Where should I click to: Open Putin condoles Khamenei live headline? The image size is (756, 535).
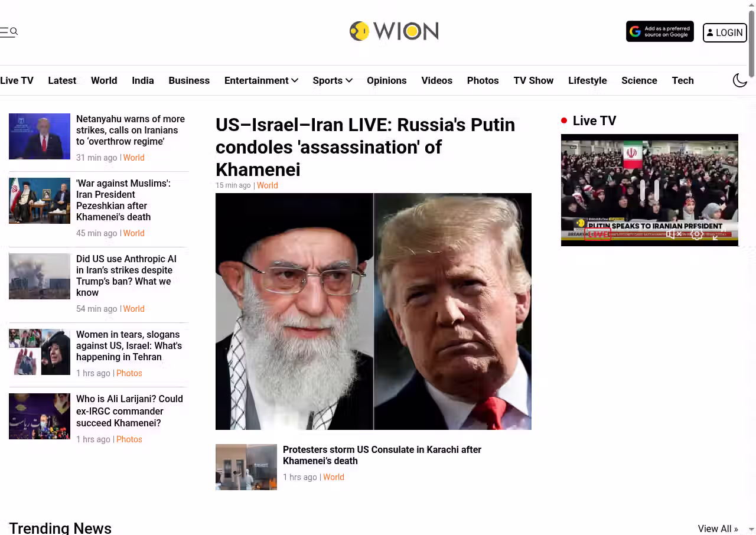[x=366, y=147]
